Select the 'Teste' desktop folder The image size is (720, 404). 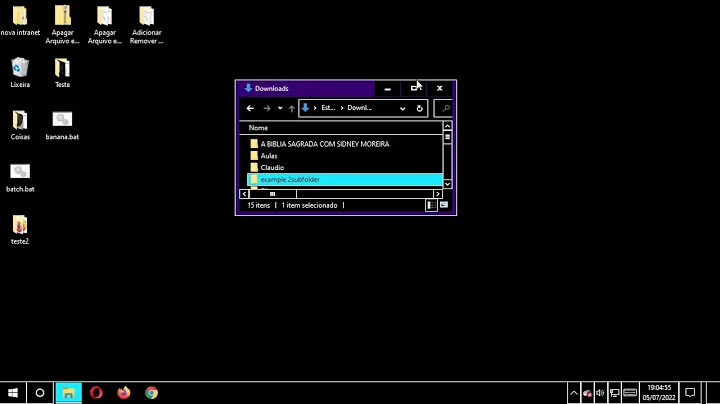[62, 73]
